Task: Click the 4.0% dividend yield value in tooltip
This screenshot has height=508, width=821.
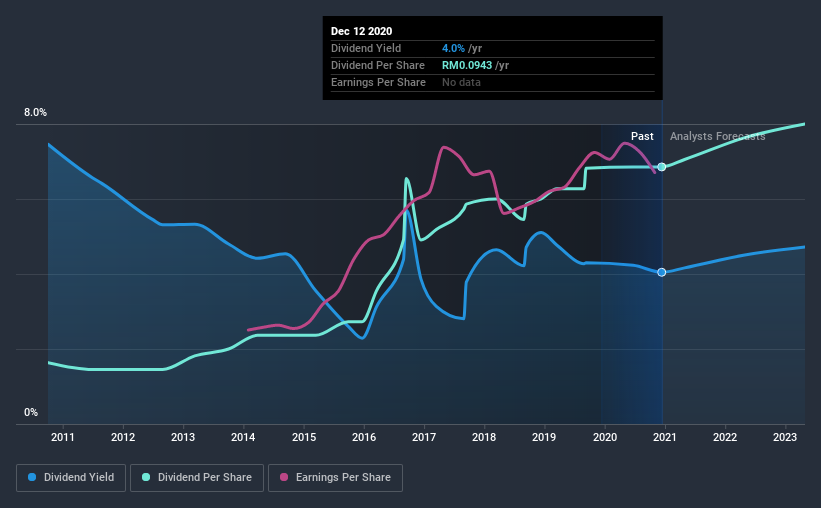Action: (x=453, y=48)
